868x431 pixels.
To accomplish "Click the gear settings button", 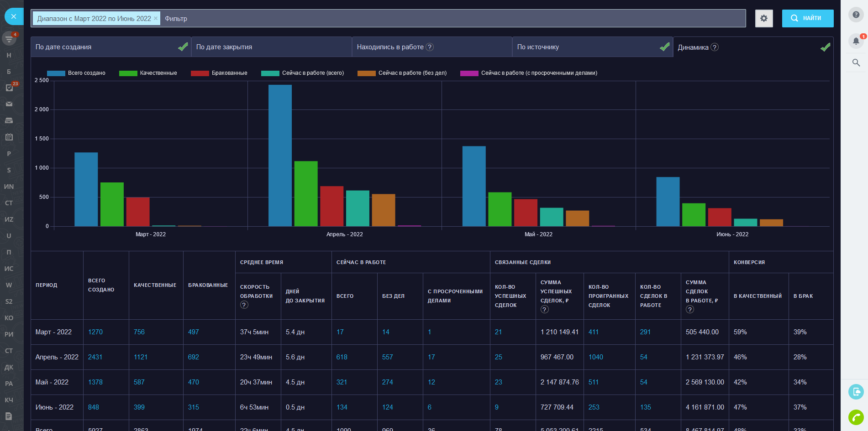I will [x=763, y=19].
